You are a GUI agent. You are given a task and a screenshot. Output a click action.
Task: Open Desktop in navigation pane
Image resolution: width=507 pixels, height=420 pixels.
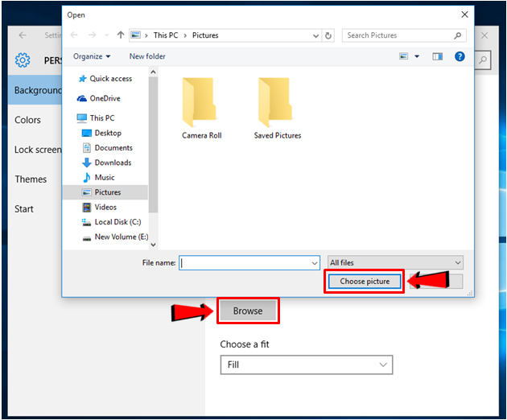(x=101, y=133)
